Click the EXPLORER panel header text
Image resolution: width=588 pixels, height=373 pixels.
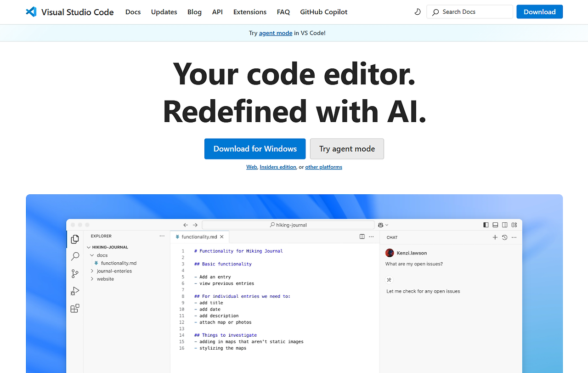(x=101, y=236)
